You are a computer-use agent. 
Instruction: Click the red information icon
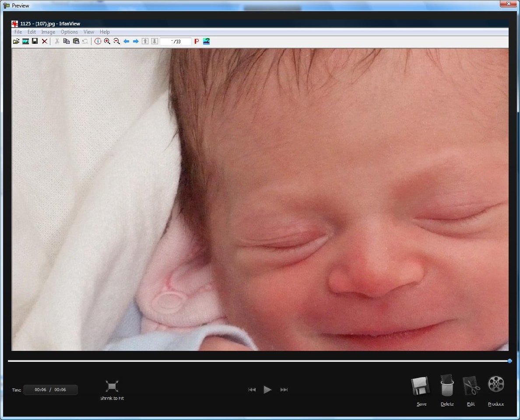tap(98, 41)
